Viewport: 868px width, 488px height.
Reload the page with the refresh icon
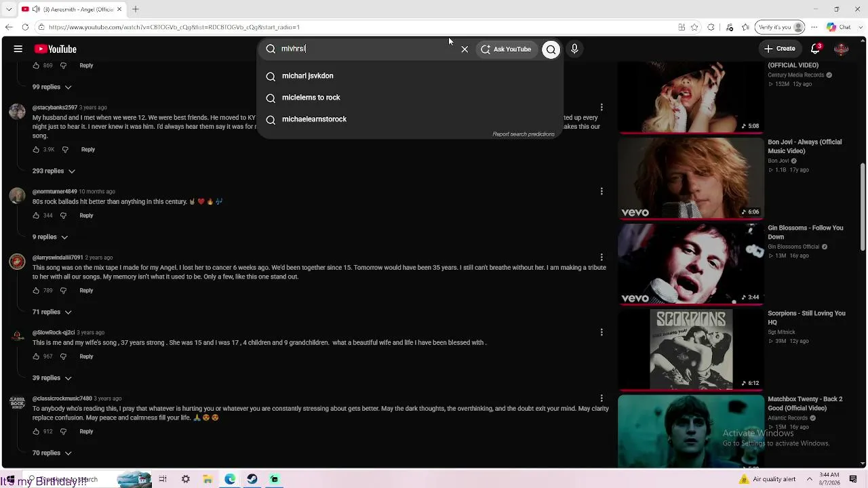point(25,27)
